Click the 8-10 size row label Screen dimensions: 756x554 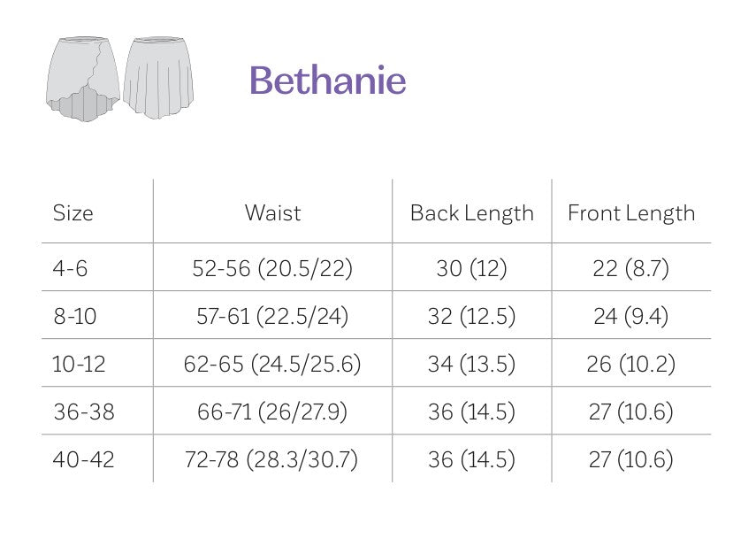tap(75, 316)
